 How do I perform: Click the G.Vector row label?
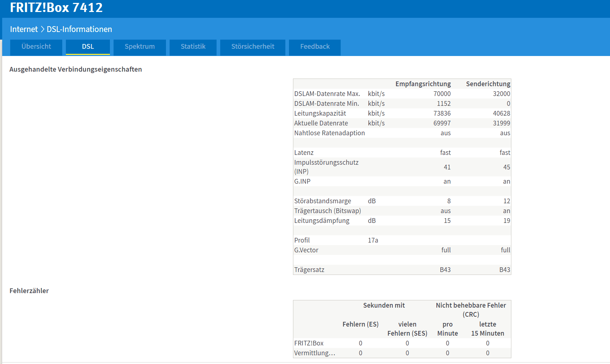click(x=306, y=250)
